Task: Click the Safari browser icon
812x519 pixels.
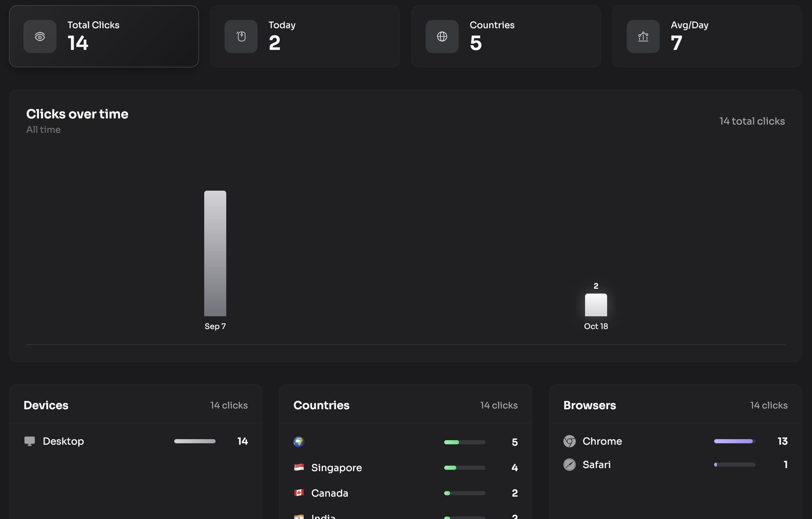Action: [x=569, y=465]
